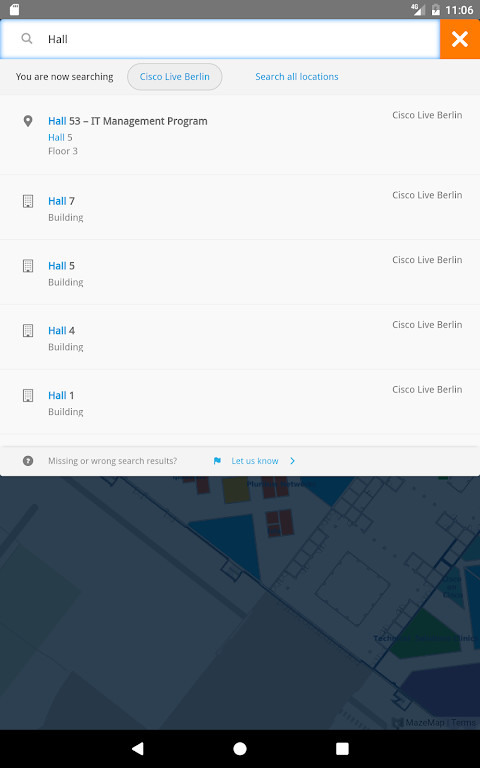The image size is (480, 768).
Task: Tap battery icon in status bar
Action: point(435,9)
